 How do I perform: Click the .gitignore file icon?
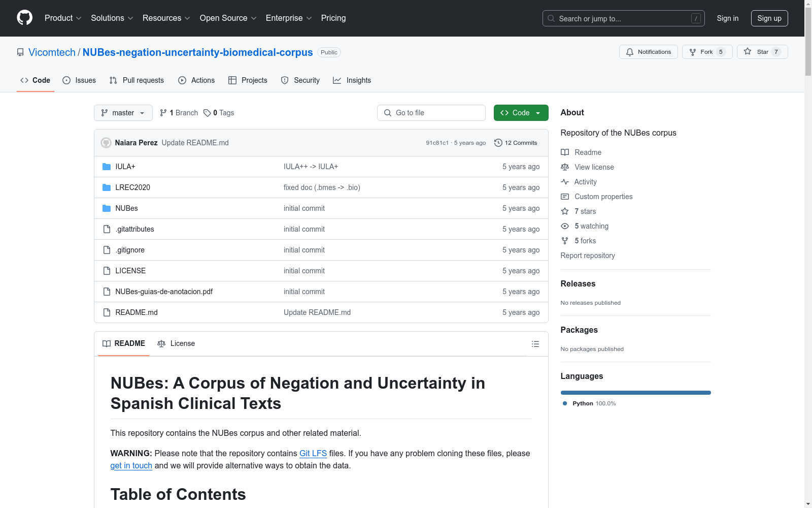click(x=107, y=250)
